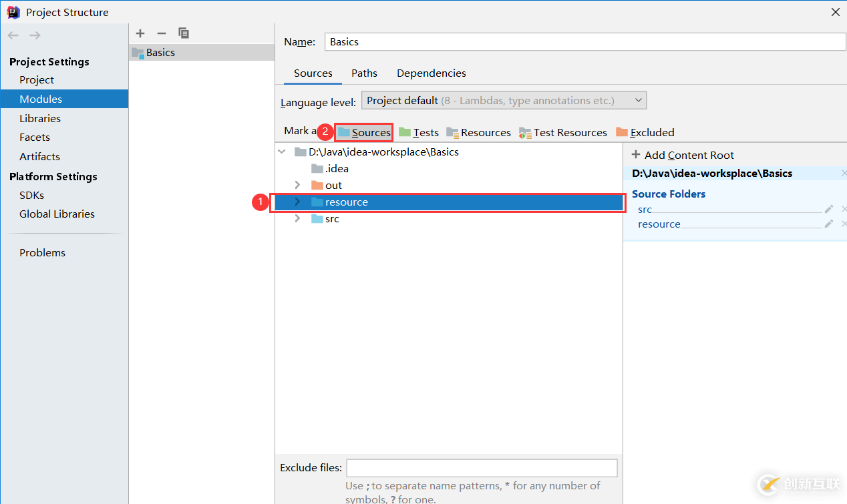
Task: Collapse the Basics content root node
Action: point(282,152)
